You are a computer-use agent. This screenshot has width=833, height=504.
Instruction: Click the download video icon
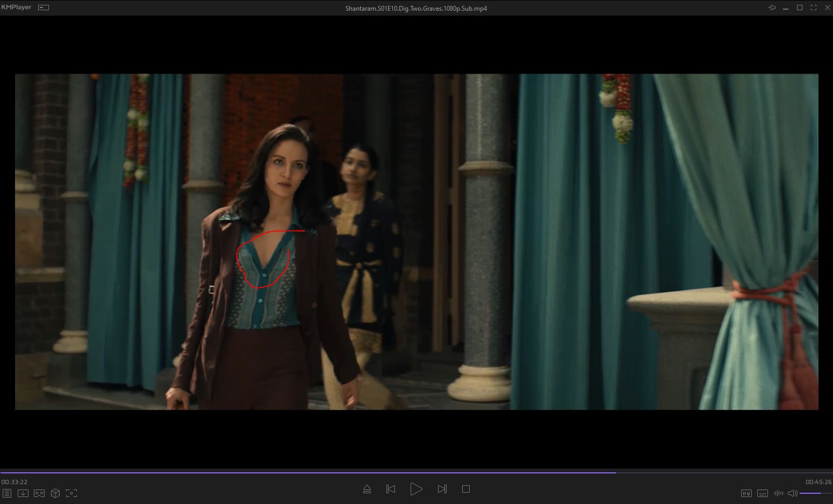click(23, 493)
